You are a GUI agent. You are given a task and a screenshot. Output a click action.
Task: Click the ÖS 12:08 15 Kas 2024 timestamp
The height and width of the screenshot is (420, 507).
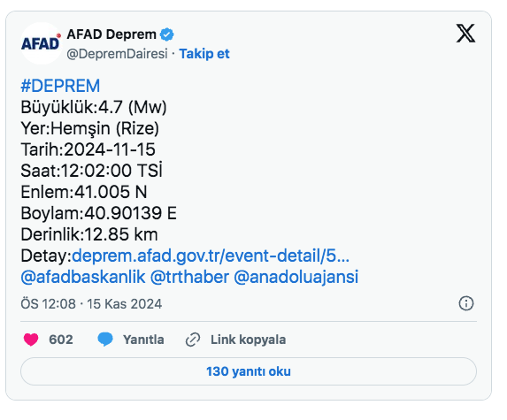tap(91, 304)
